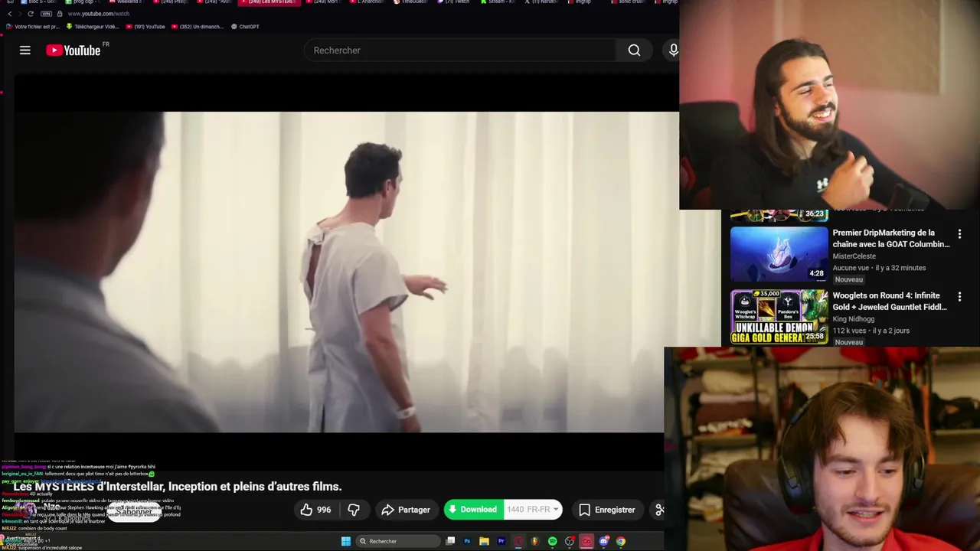The width and height of the screenshot is (980, 551).
Task: Click the search magnifier button
Action: (x=634, y=51)
